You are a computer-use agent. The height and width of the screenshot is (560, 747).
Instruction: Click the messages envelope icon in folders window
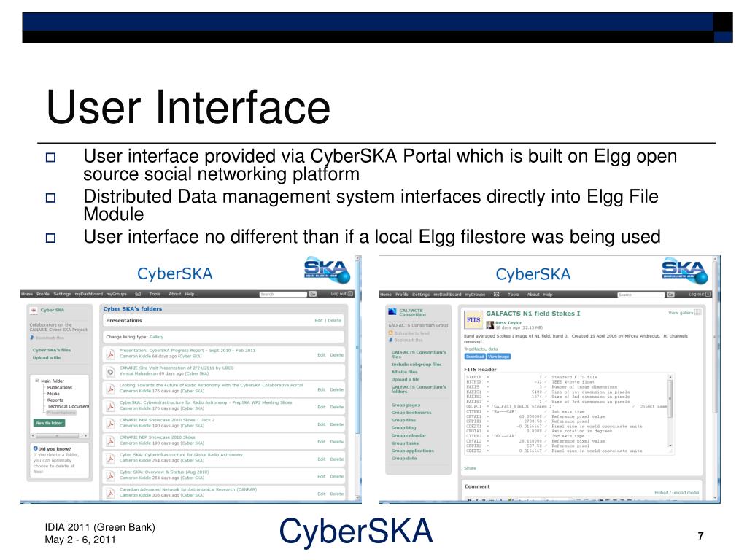click(x=138, y=294)
